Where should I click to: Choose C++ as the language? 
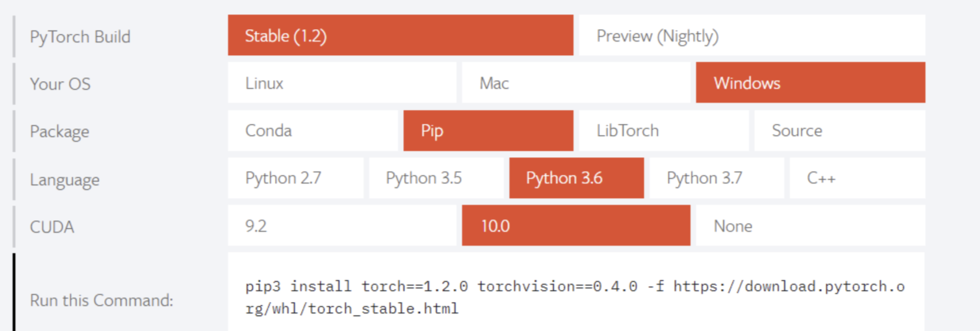[857, 178]
